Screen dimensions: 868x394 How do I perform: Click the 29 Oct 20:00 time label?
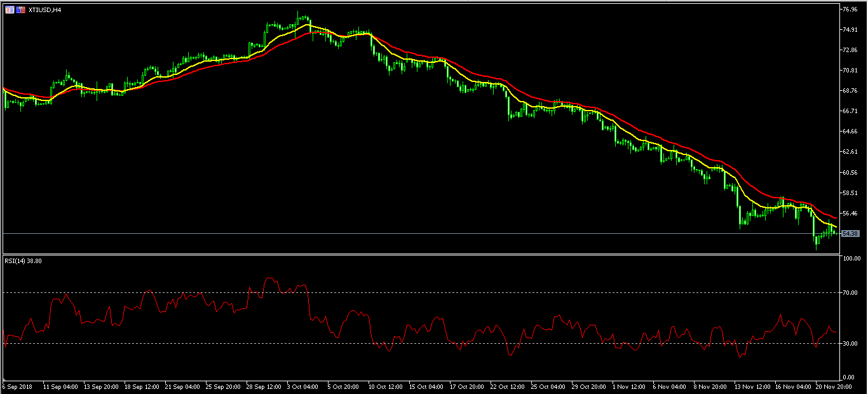[x=588, y=386]
